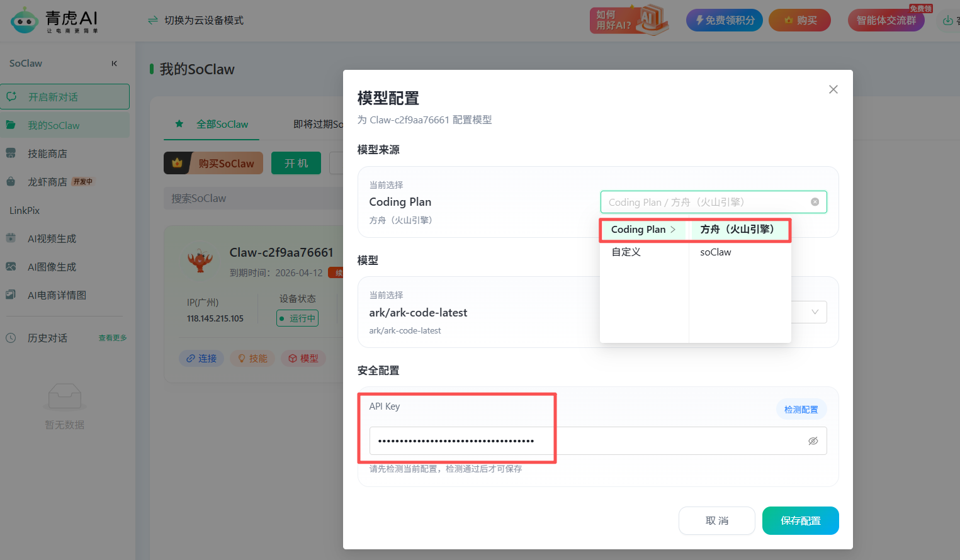Open 技能商店 sidebar item
The width and height of the screenshot is (960, 560).
pyautogui.click(x=65, y=154)
